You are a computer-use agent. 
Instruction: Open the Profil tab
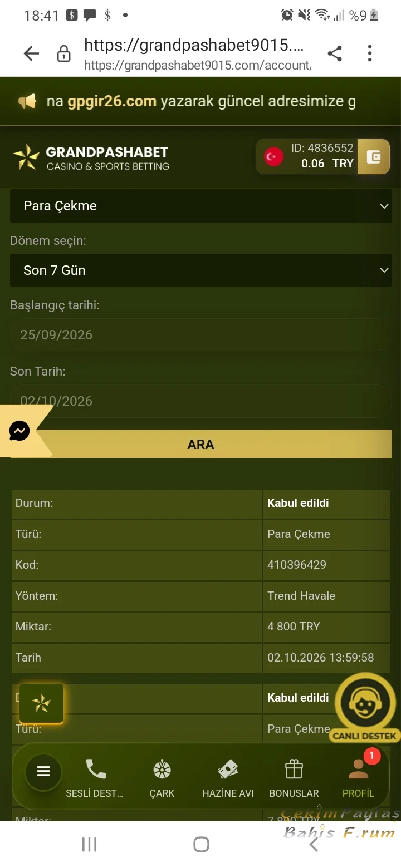click(358, 779)
